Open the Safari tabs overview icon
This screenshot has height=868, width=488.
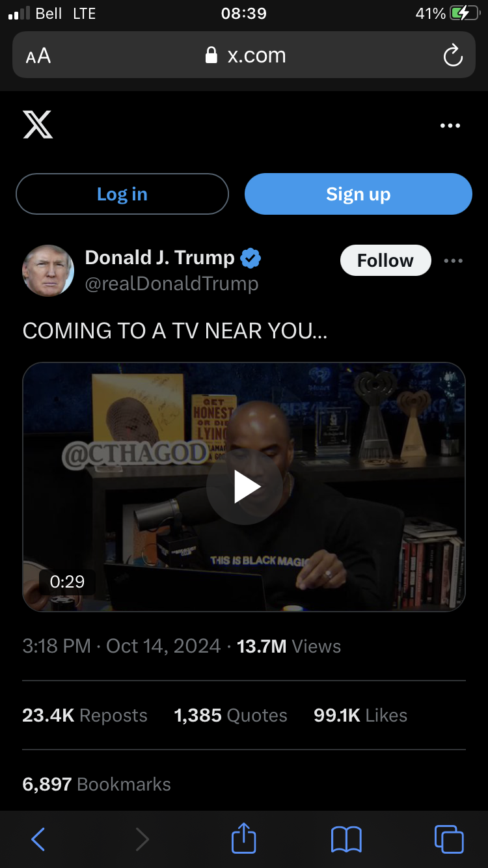[x=449, y=839]
